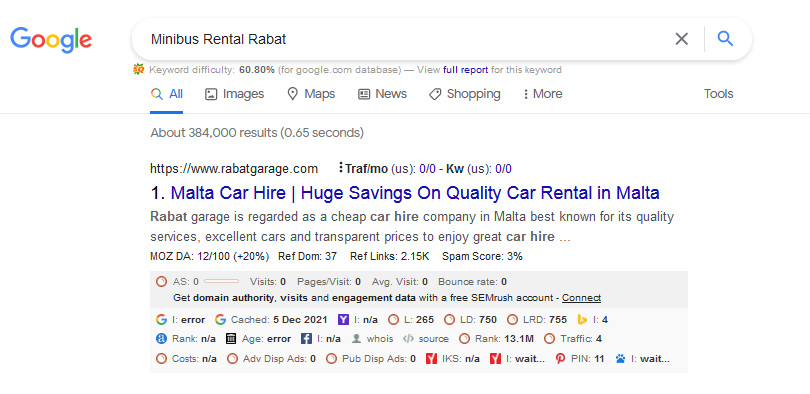Click the SEMrush icon beside Traffic: 4
The height and width of the screenshot is (394, 810).
point(550,339)
